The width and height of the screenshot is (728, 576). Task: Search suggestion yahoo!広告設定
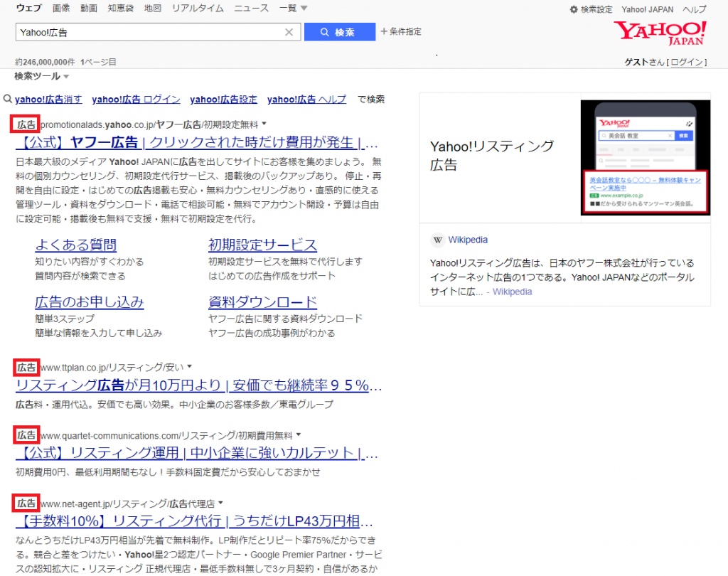click(x=223, y=99)
